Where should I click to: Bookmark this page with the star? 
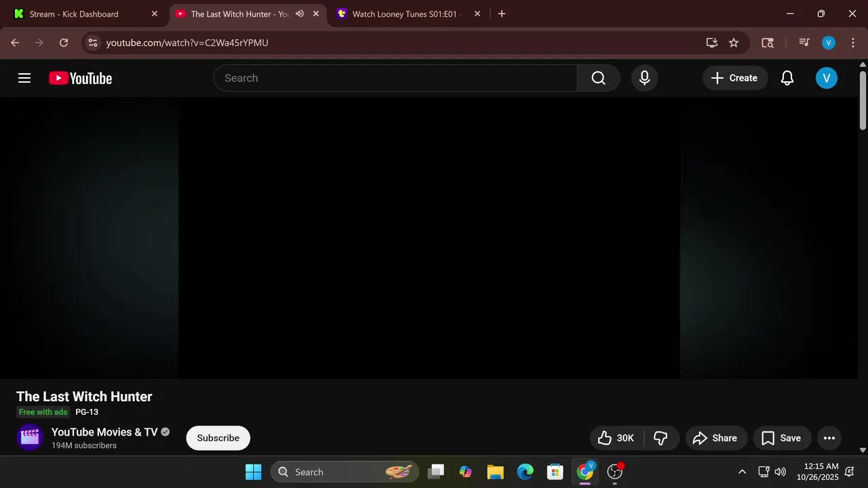tap(734, 43)
